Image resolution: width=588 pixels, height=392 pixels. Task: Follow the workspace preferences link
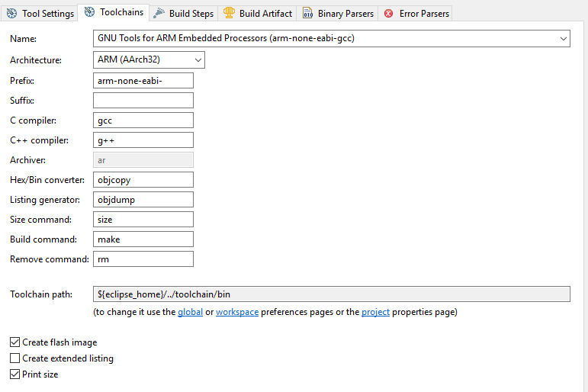[x=237, y=312]
